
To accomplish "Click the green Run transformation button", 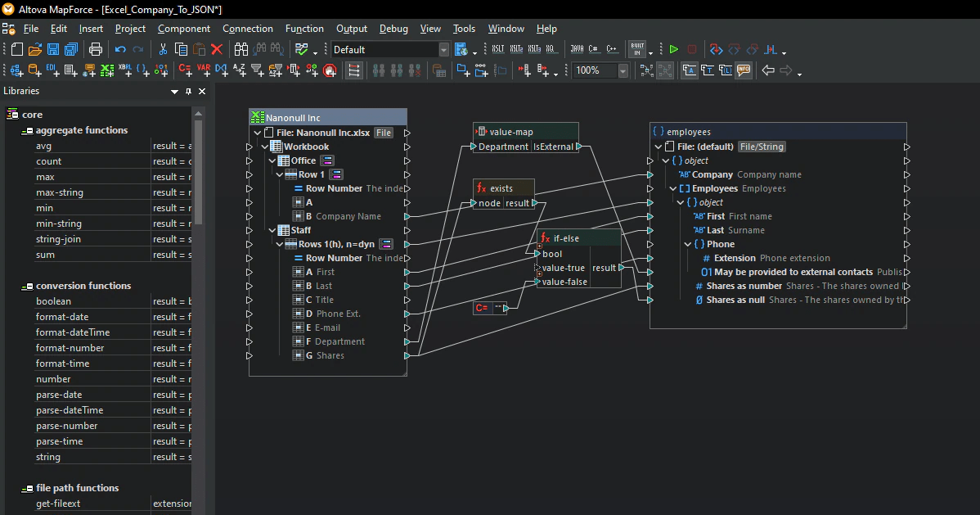I will [673, 50].
